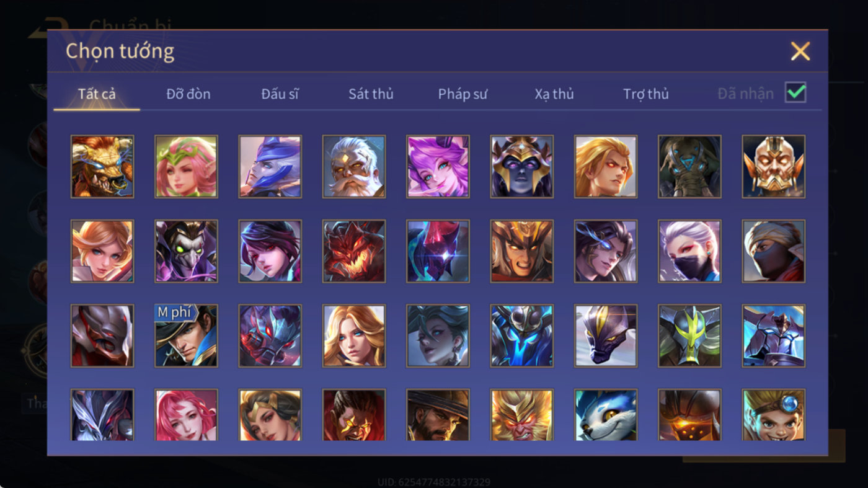Screen dimensions: 868x488
Task: Filter heroes by Pháp sư
Action: point(463,94)
